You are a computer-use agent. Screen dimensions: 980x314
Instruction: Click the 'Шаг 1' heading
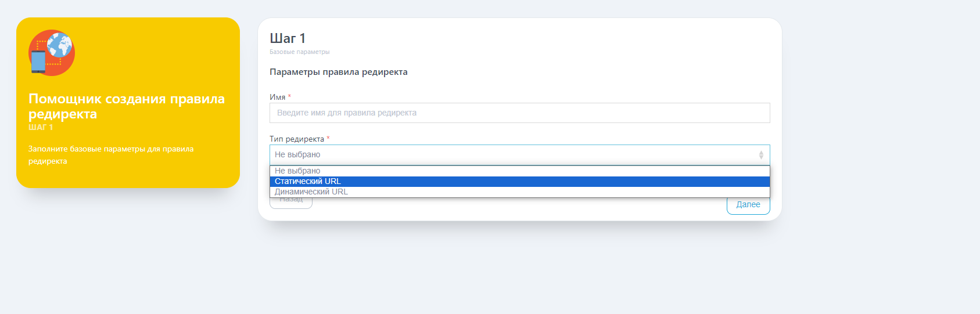click(x=287, y=38)
